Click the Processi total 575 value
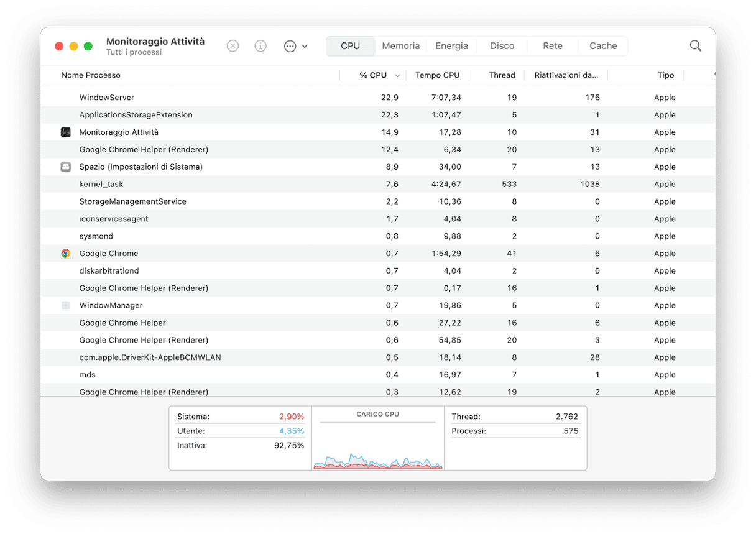Viewport: 756px width, 534px height. [571, 431]
